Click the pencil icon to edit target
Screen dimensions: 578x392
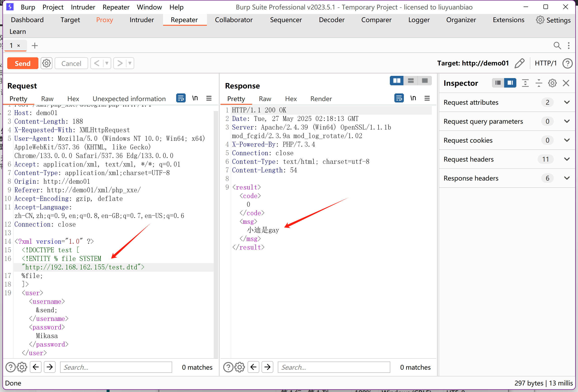tap(519, 63)
